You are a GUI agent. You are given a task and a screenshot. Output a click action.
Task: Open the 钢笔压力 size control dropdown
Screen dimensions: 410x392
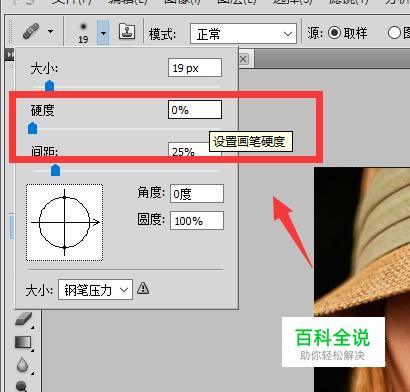[95, 290]
